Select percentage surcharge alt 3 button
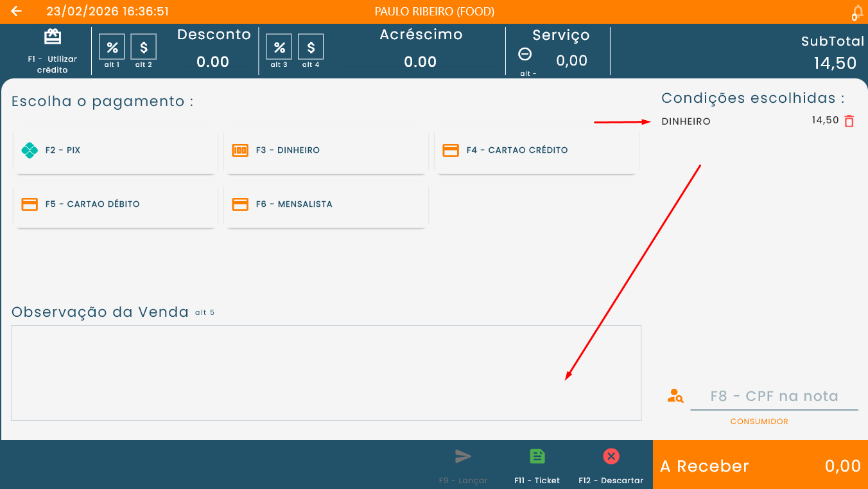The height and width of the screenshot is (489, 868). click(x=279, y=47)
